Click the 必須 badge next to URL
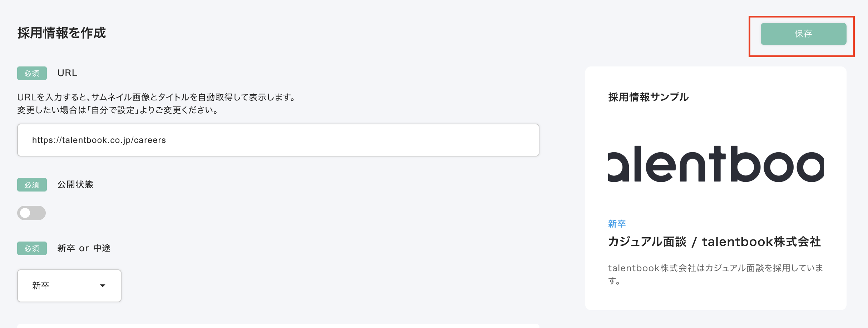 click(x=32, y=73)
